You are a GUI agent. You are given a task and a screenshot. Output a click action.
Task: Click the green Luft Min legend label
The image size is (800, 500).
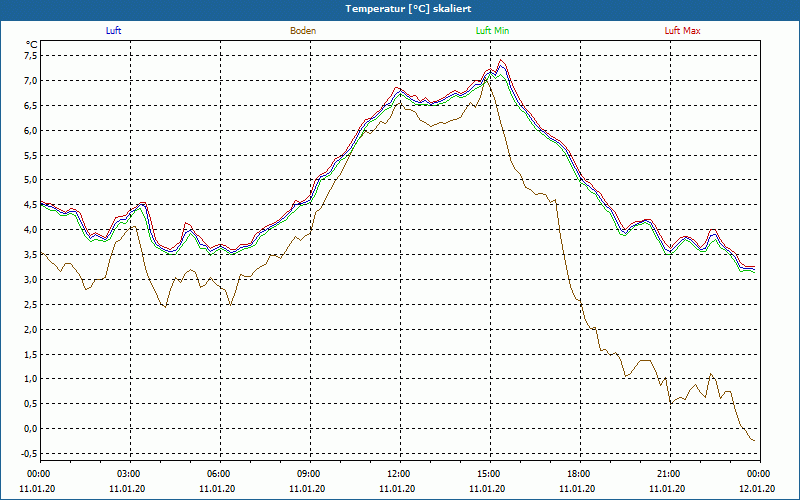pyautogui.click(x=492, y=31)
